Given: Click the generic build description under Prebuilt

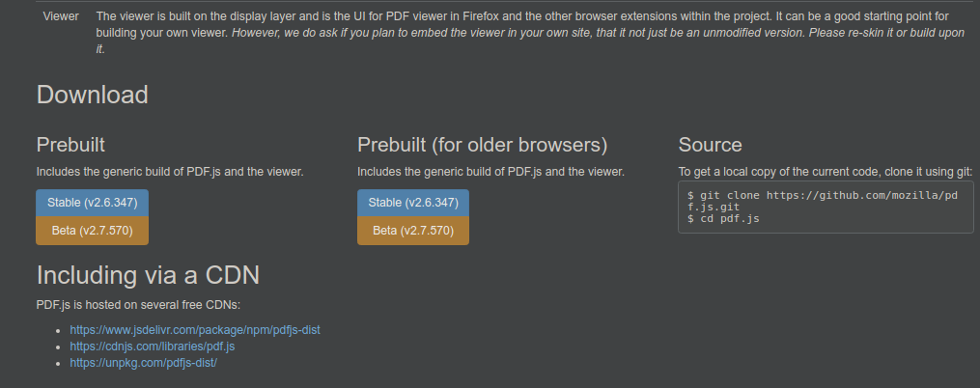Looking at the screenshot, I should tap(170, 172).
